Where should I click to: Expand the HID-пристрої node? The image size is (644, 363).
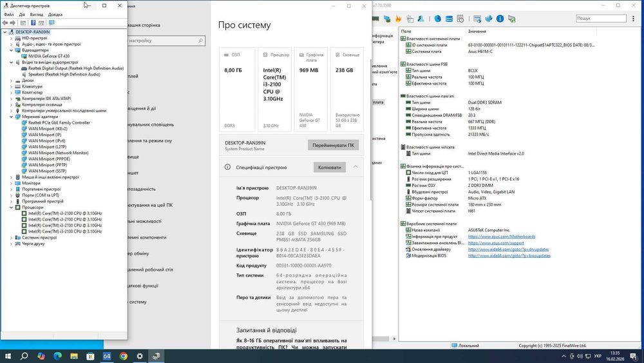pos(11,38)
